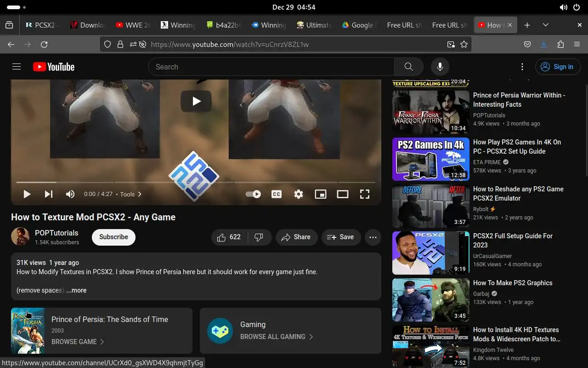
Task: Open Prince of Persia Warrior Within thumbnail
Action: click(x=431, y=112)
